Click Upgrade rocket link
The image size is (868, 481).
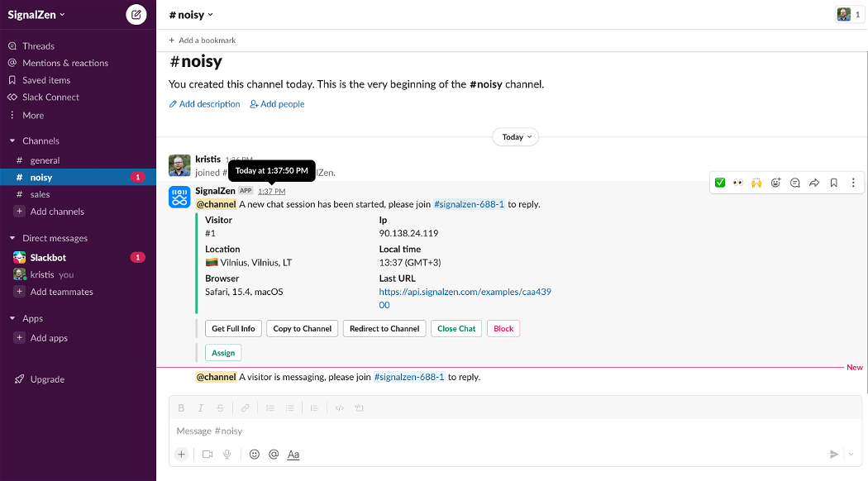40,379
